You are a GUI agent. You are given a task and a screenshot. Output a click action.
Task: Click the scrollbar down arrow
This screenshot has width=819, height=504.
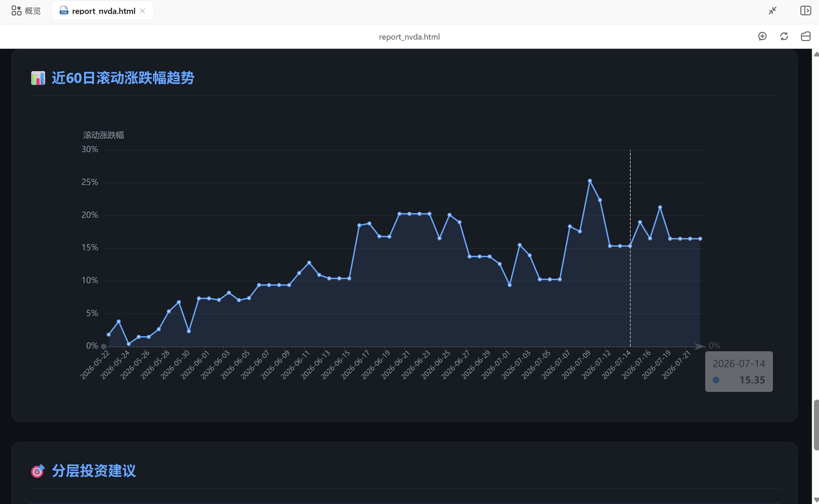tap(816, 500)
